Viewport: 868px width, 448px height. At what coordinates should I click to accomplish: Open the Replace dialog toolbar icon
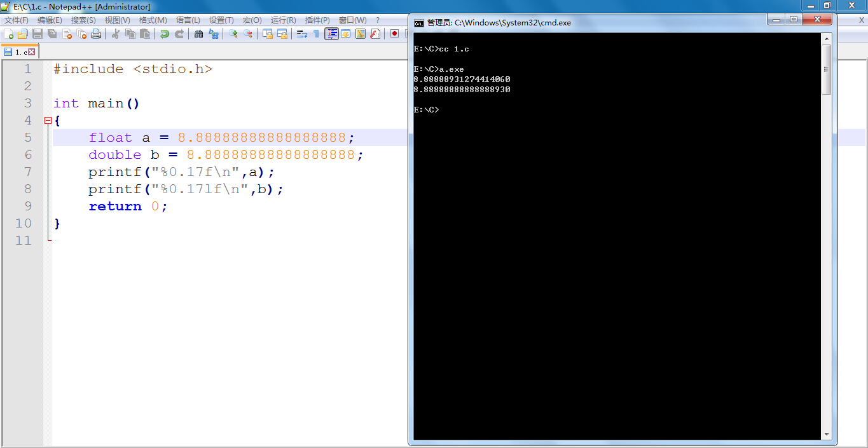214,34
